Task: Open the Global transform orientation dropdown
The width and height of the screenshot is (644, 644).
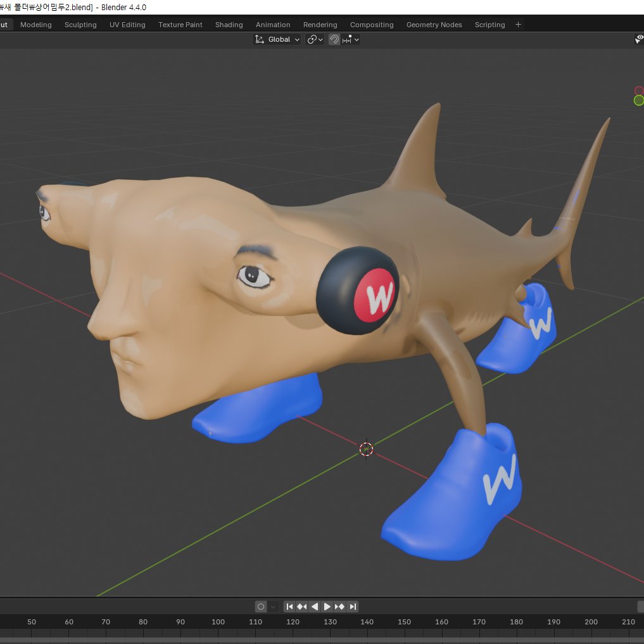Action: click(277, 39)
